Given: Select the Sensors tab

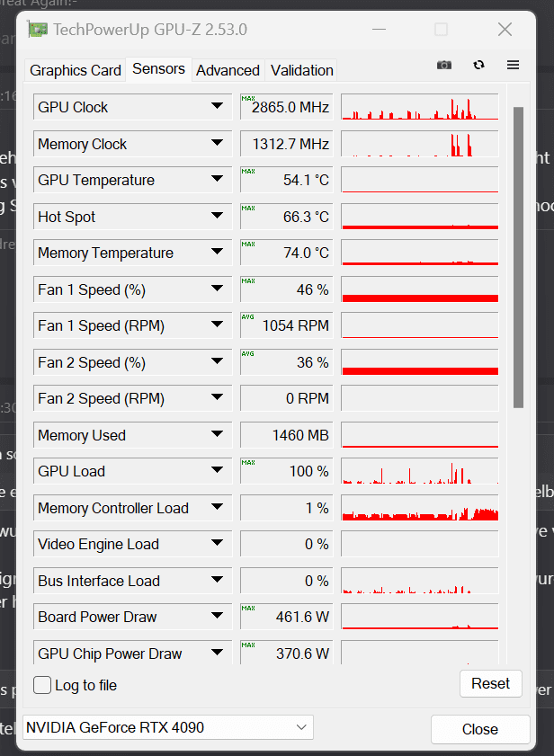Looking at the screenshot, I should (x=159, y=69).
